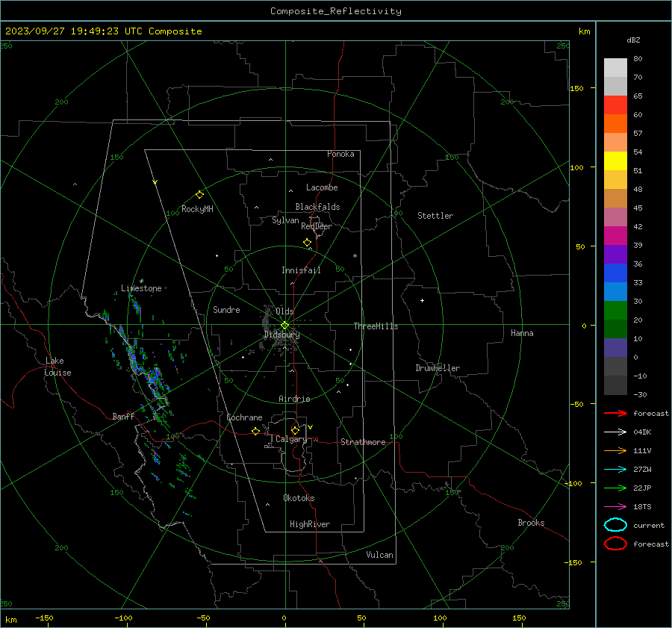Viewport: 672px width, 628px height.
Task: Click the Limestone label
Action: 141,288
